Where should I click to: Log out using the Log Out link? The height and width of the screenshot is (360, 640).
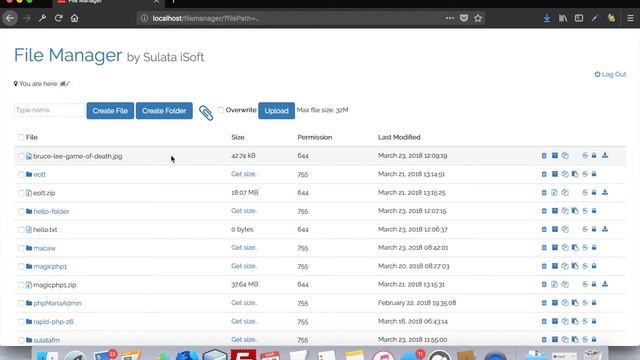(x=610, y=74)
